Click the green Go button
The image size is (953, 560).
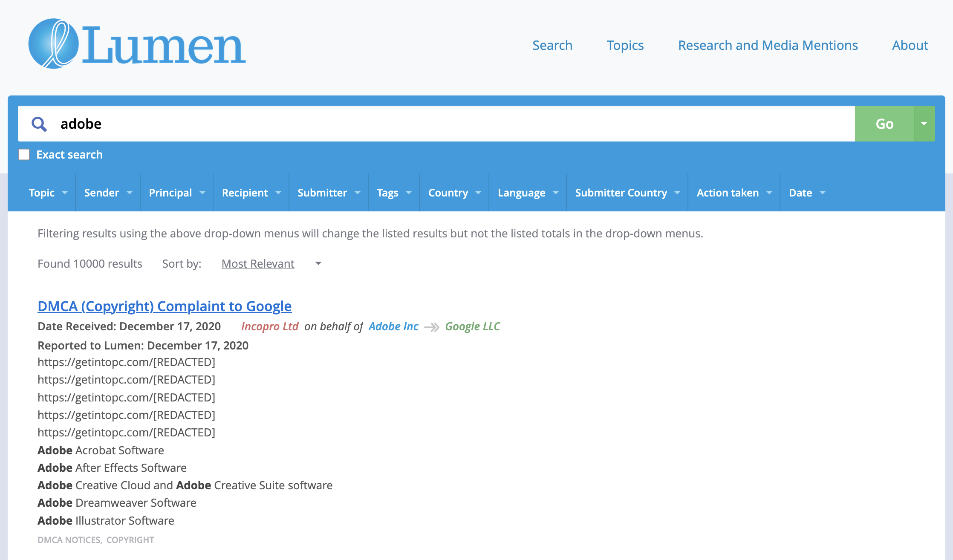click(x=884, y=124)
